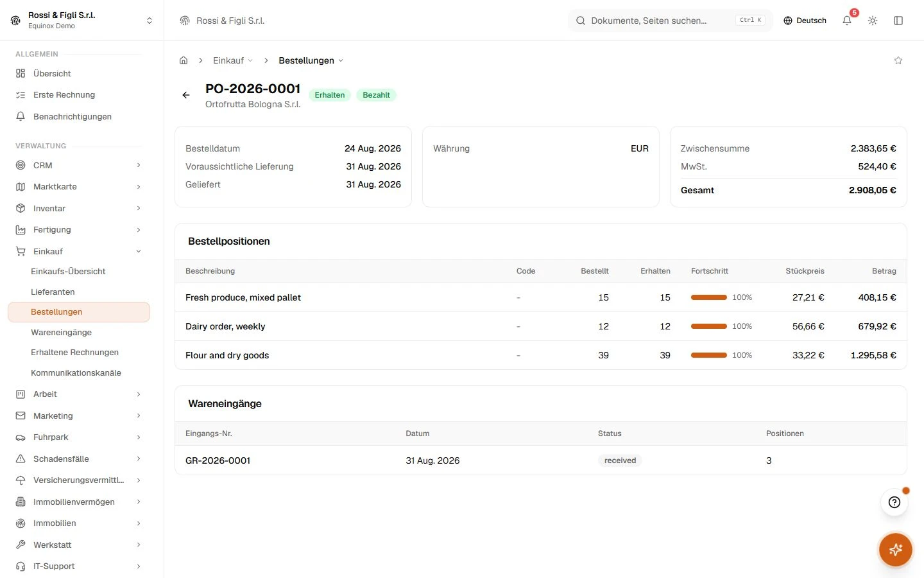Click the Werkstatt wrench icon
Image resolution: width=924 pixels, height=578 pixels.
pos(21,545)
